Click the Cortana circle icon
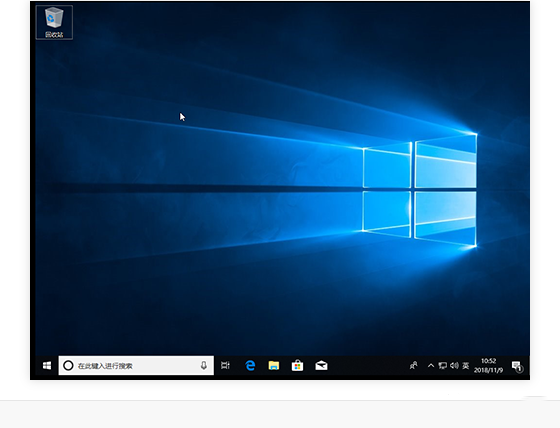Viewport: 560px width, 428px height. point(68,365)
